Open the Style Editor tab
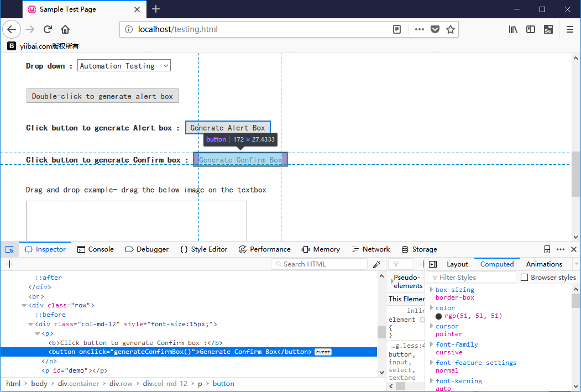The image size is (581, 392). click(204, 249)
